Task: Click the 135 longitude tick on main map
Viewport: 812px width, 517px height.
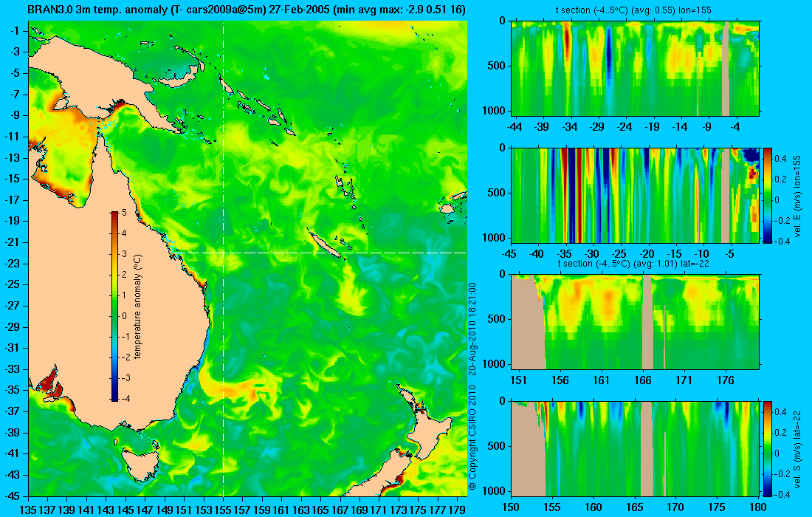Action: click(28, 510)
